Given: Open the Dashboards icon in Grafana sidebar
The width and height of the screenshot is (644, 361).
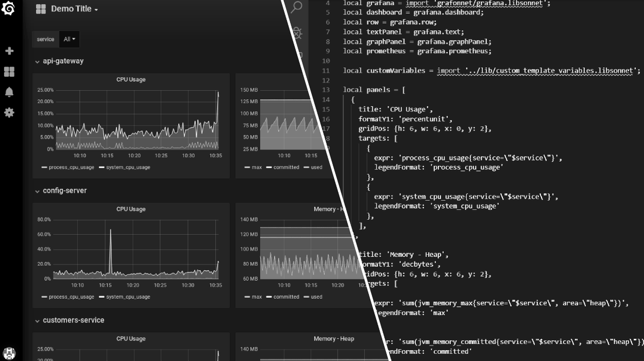Looking at the screenshot, I should pyautogui.click(x=9, y=71).
